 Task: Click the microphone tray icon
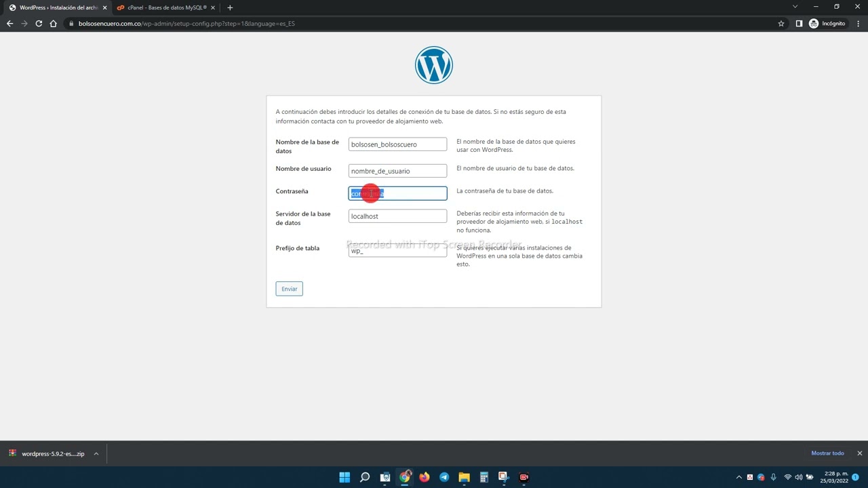(x=773, y=477)
